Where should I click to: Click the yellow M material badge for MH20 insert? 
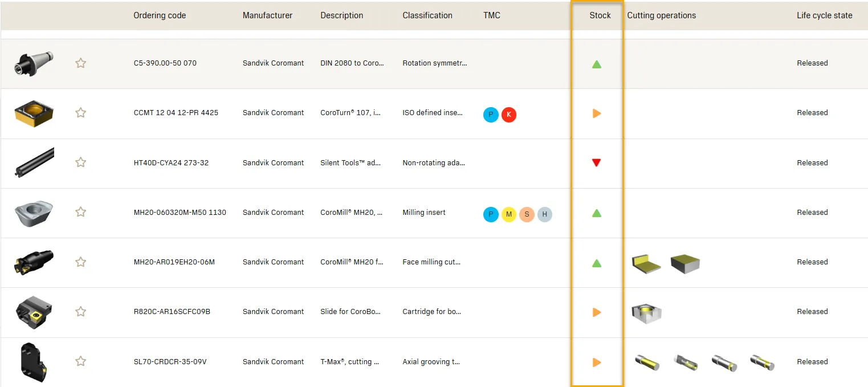[509, 215]
